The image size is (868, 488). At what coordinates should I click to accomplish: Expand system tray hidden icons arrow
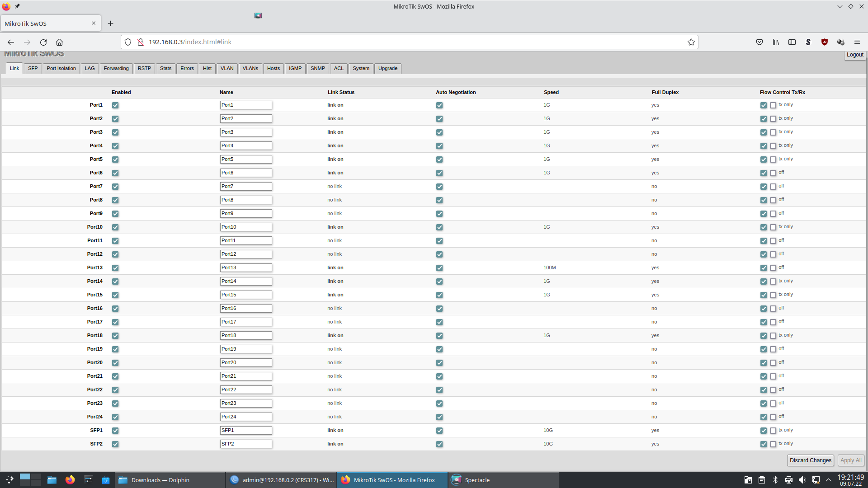tap(829, 480)
